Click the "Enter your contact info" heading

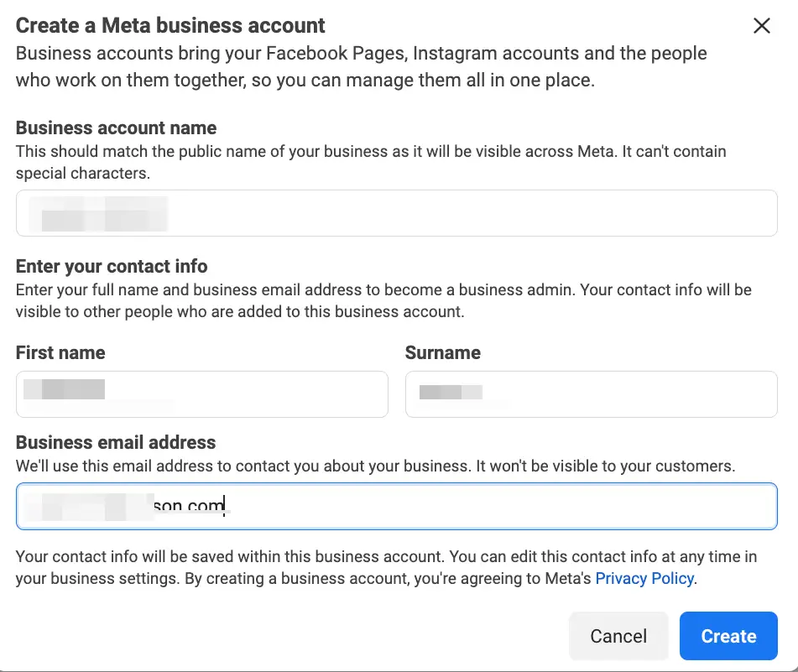(x=112, y=267)
